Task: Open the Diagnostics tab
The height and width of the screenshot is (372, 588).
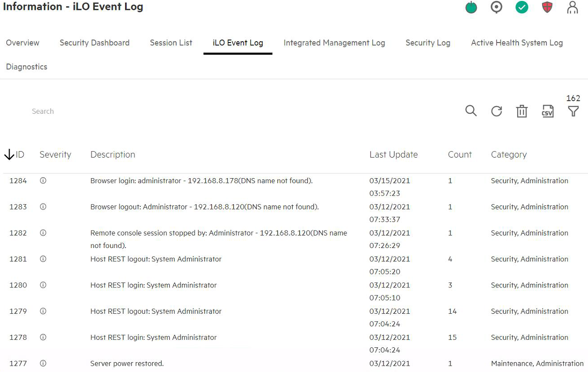Action: tap(26, 67)
